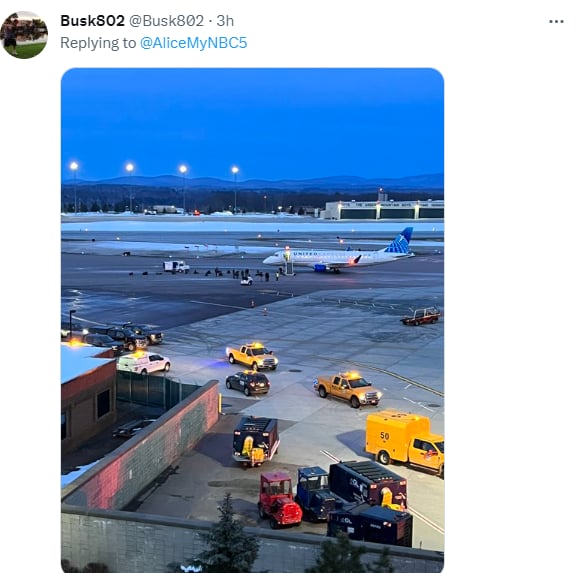Click the United logo tail fin
The height and width of the screenshot is (573, 579).
(x=400, y=240)
